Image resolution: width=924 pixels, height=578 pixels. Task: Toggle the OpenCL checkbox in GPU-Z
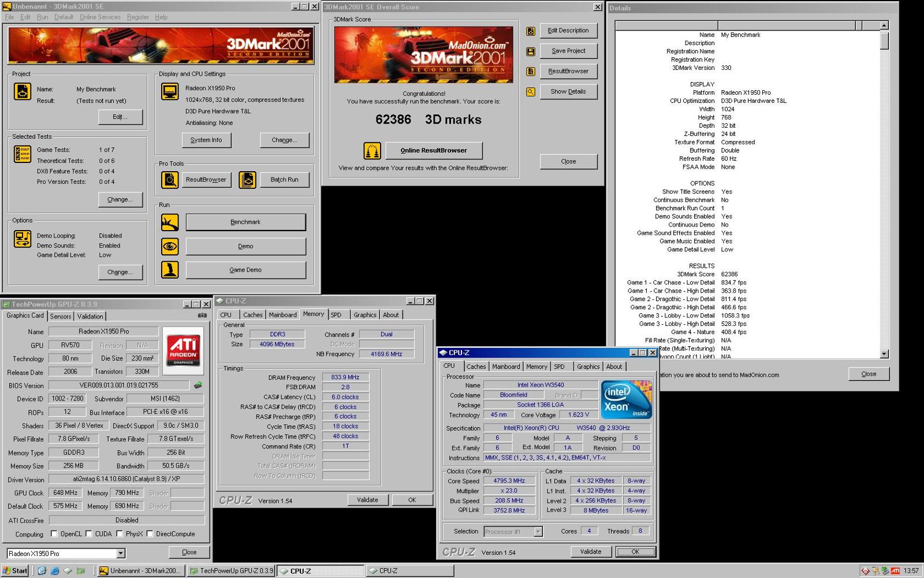coord(54,534)
